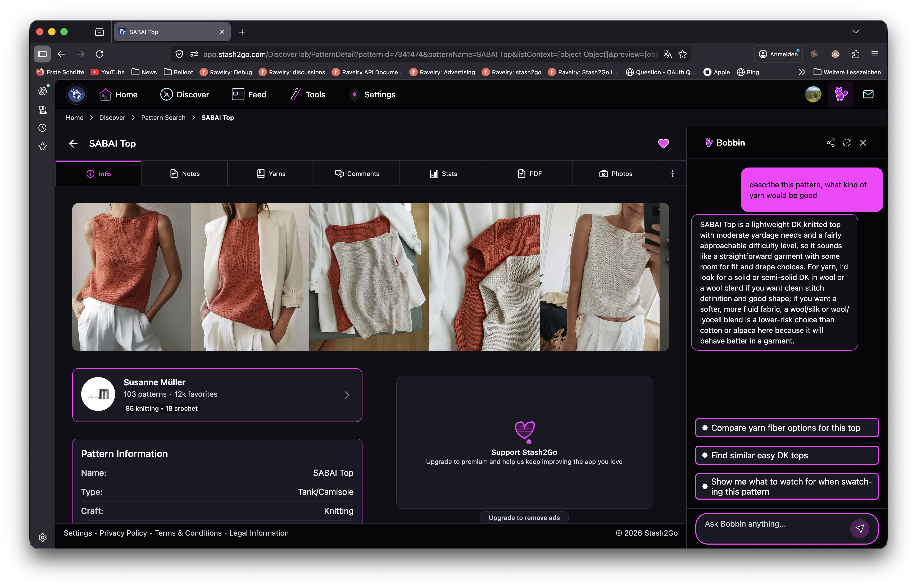Image resolution: width=917 pixels, height=588 pixels.
Task: Open the browser sidebar history clock icon
Action: [42, 128]
